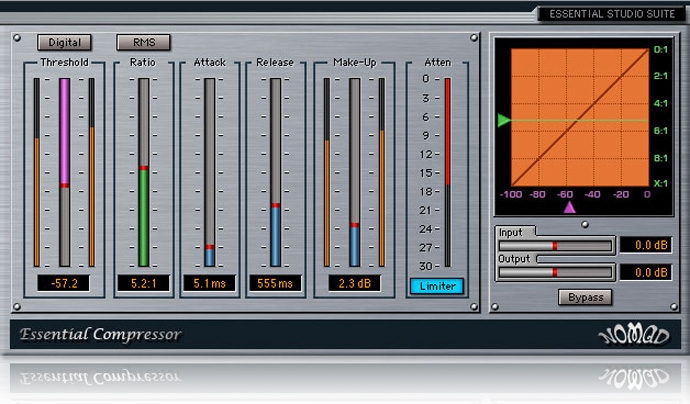Click the Bypass button
690x404 pixels.
click(x=585, y=297)
